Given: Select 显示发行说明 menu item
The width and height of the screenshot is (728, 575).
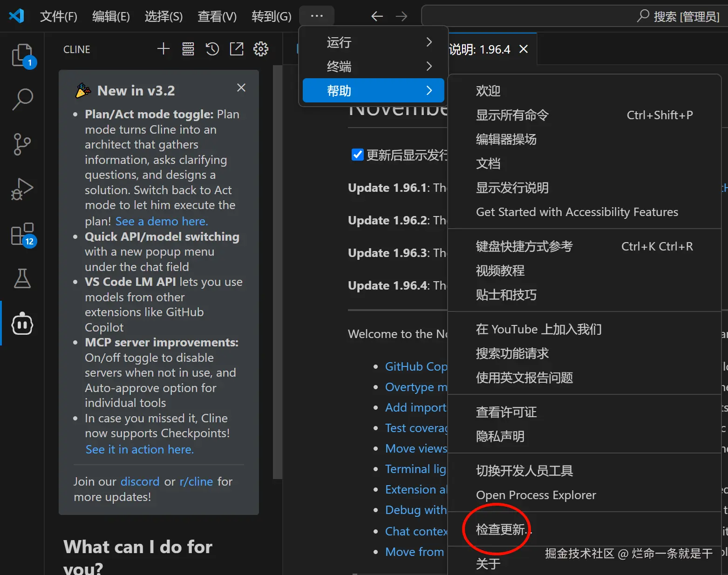Looking at the screenshot, I should click(585, 188).
